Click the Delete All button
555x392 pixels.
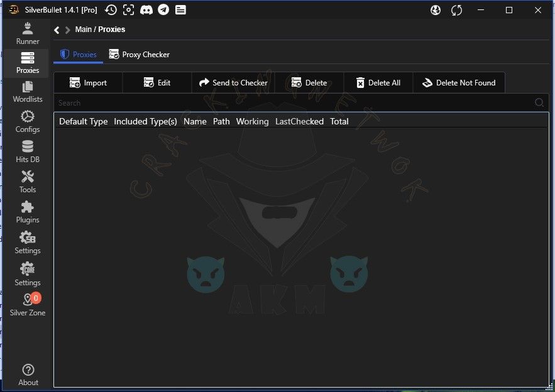click(378, 83)
